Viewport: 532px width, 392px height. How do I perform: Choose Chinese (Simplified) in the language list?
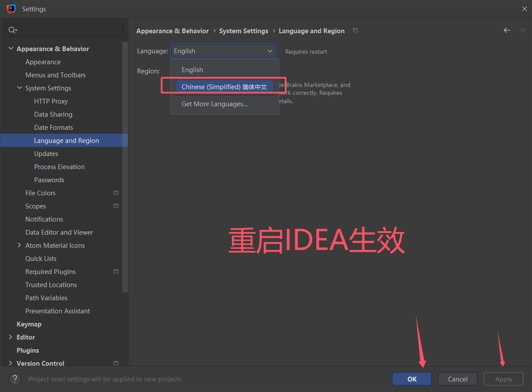tap(225, 87)
